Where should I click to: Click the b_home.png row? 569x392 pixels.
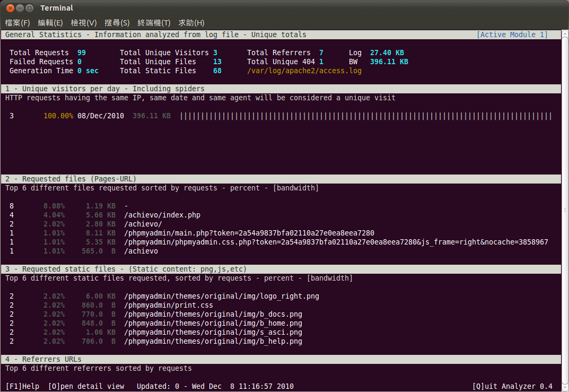pyautogui.click(x=281, y=324)
